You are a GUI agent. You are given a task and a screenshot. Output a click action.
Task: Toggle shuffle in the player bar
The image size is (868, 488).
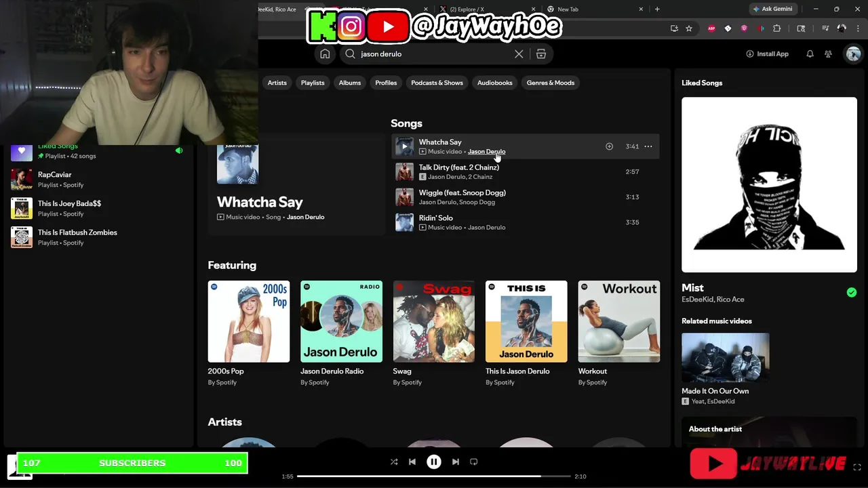[394, 462]
